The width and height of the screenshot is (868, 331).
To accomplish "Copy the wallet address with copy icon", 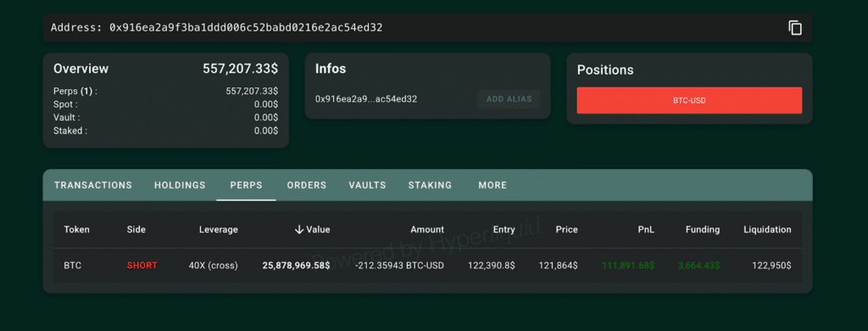I will click(x=795, y=28).
